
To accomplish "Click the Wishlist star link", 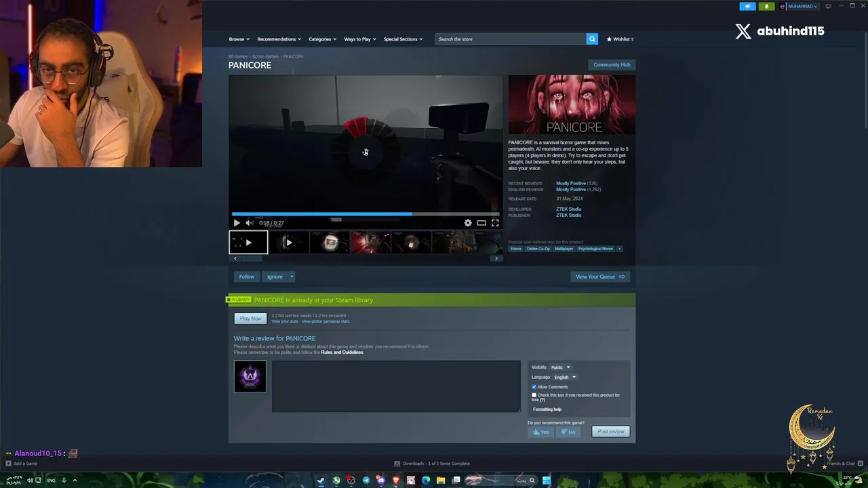I will point(620,39).
